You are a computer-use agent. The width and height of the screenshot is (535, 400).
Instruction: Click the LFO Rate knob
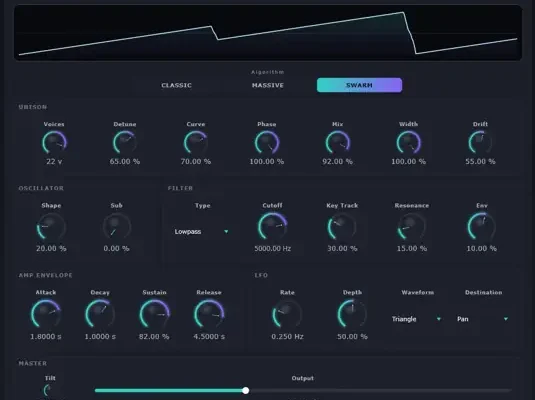click(287, 314)
